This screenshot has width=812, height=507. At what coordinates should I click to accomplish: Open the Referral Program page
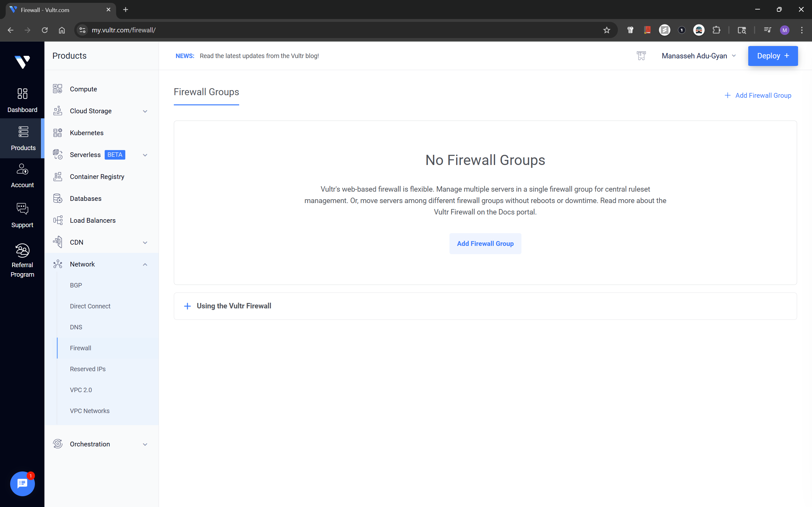tap(22, 260)
